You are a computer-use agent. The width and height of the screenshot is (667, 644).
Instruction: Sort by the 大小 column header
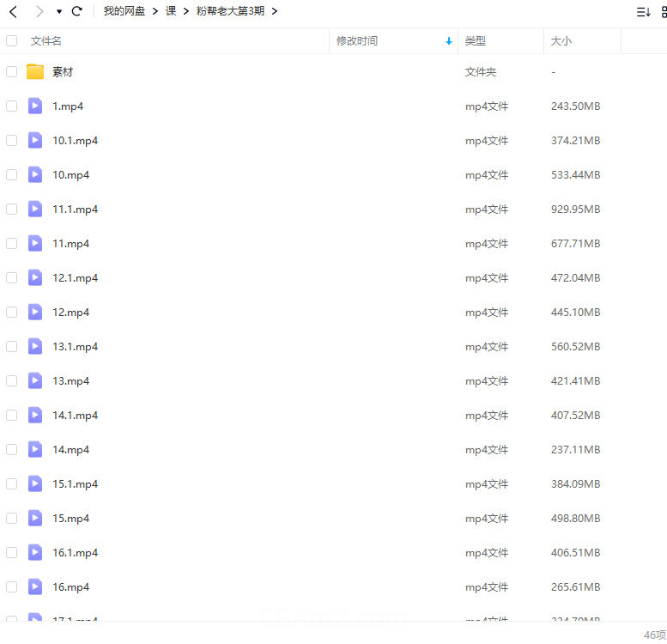pyautogui.click(x=561, y=41)
